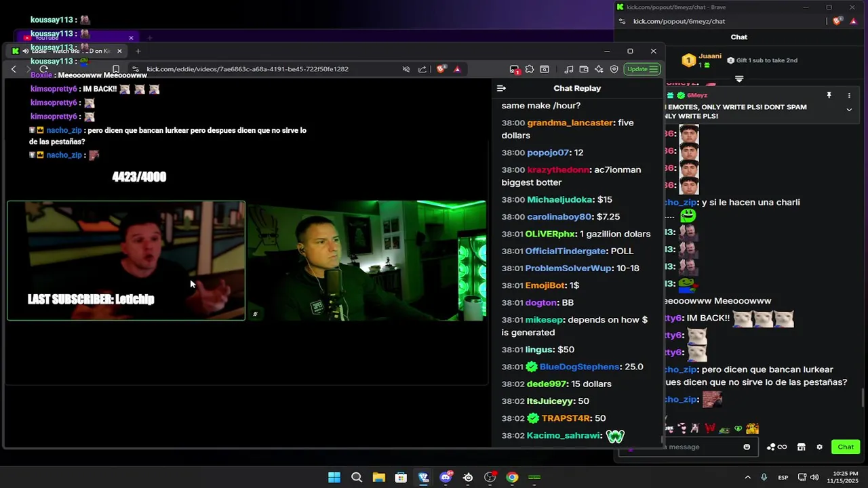The image size is (868, 488).
Task: Click the microphone tray icon
Action: pos(764,477)
